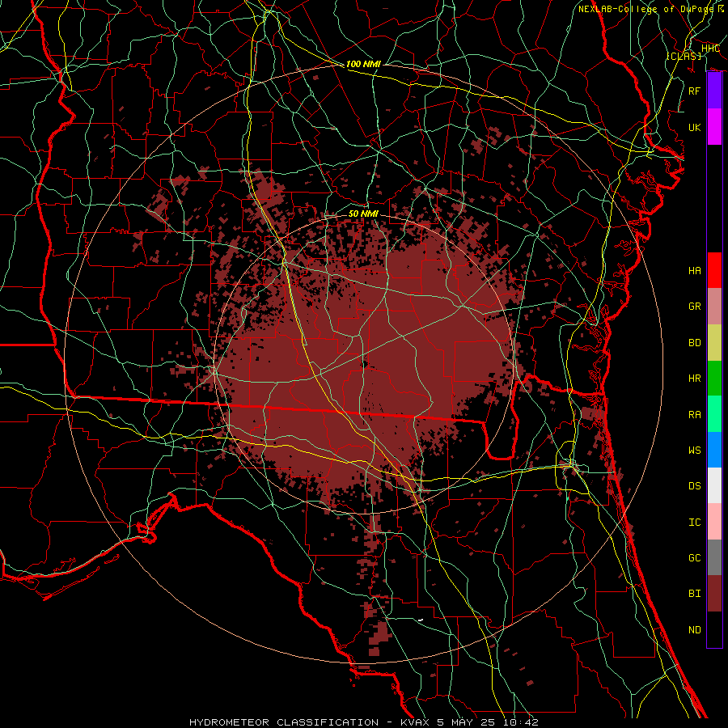Click the RF legend label

694,91
